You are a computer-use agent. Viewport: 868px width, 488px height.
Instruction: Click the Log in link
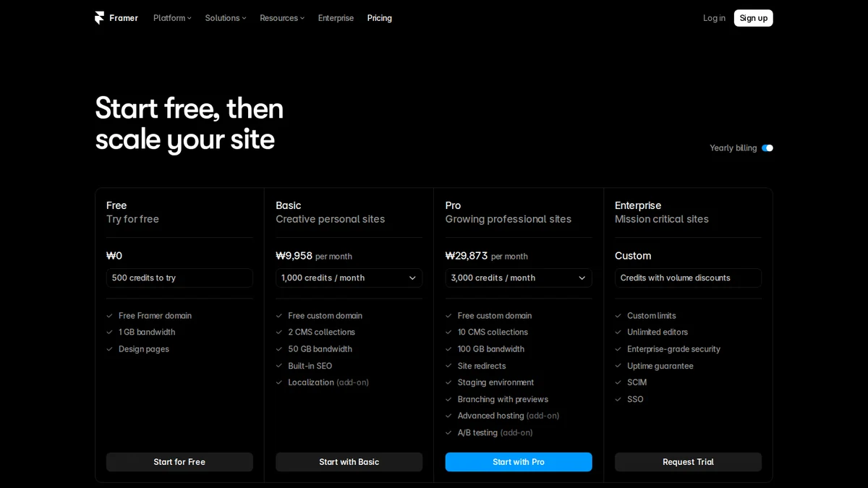click(x=714, y=18)
